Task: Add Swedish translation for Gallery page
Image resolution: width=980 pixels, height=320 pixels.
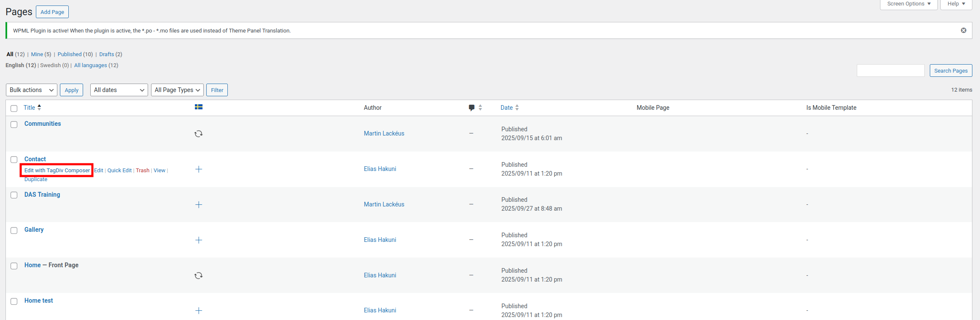Action: [x=199, y=240]
